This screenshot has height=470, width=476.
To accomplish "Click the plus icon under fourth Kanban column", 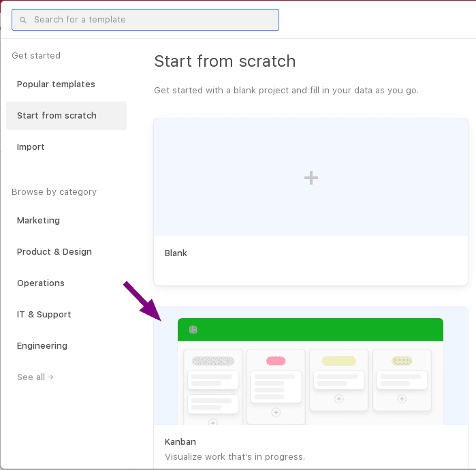I will coord(401,399).
